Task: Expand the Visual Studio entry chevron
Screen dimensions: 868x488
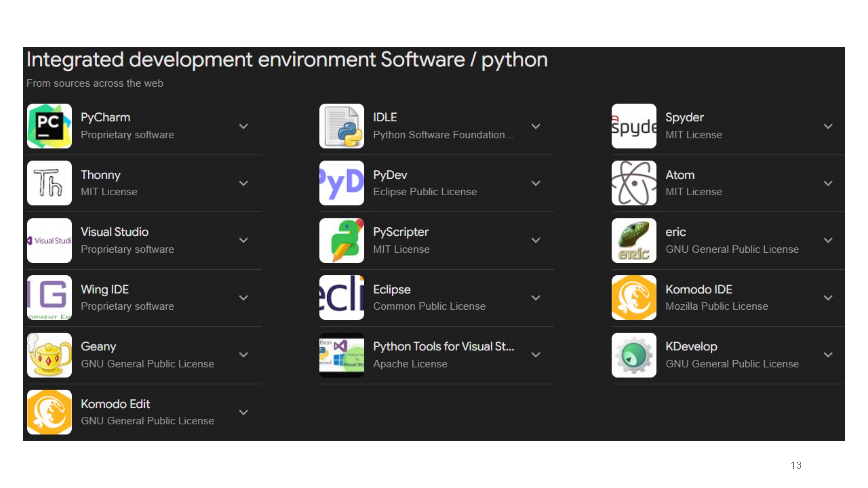Action: point(243,241)
